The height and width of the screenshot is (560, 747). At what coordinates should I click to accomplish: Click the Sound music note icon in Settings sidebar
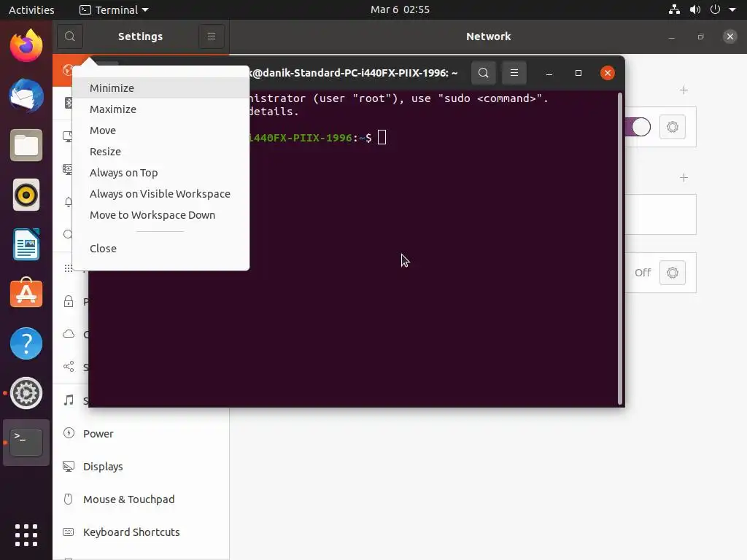[x=69, y=400]
